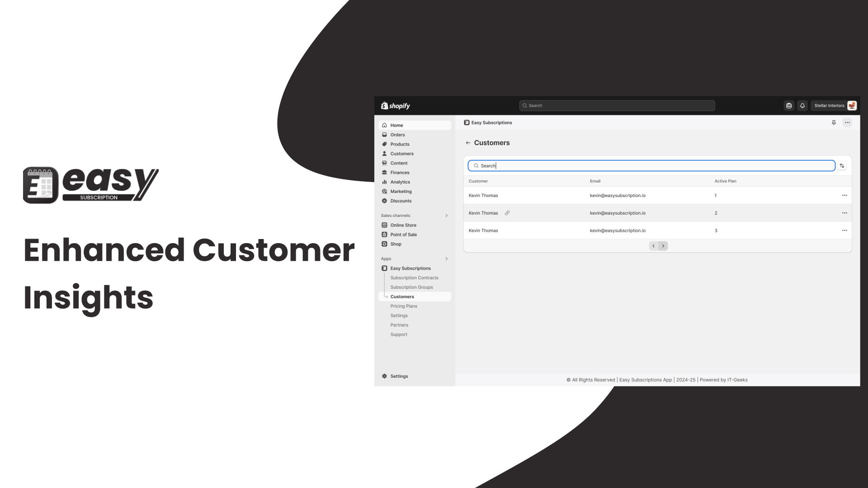
Task: Expand Sales channels in sidebar
Action: pyautogui.click(x=447, y=215)
